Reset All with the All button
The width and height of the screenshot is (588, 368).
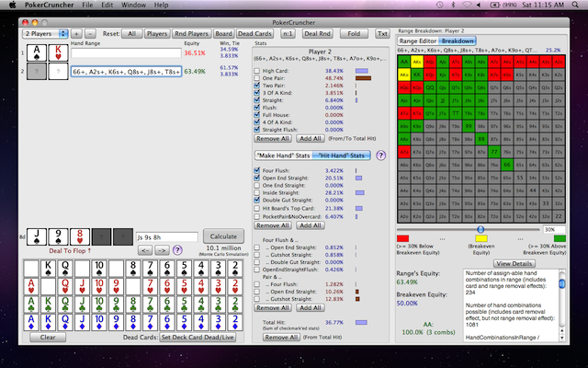132,33
